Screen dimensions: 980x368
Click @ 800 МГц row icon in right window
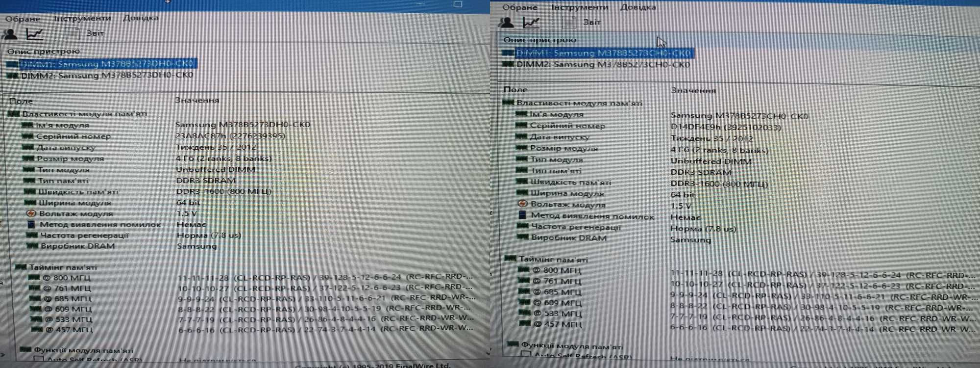(524, 270)
